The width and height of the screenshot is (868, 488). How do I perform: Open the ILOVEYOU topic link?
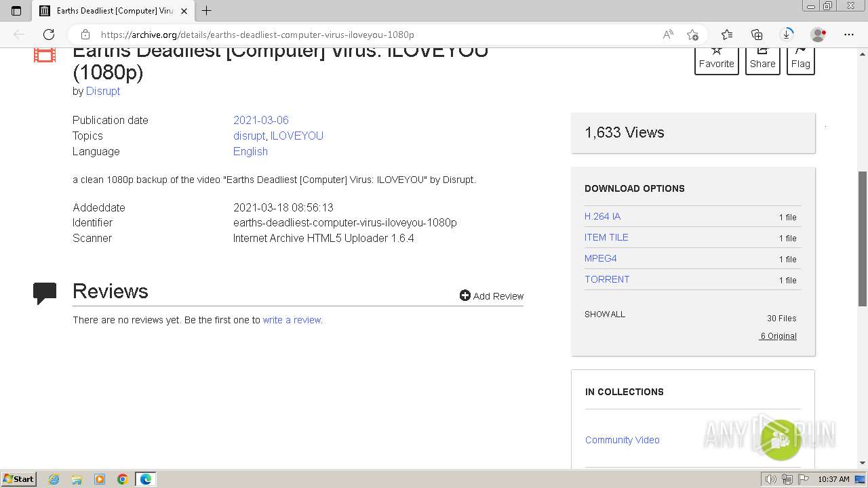coord(296,136)
